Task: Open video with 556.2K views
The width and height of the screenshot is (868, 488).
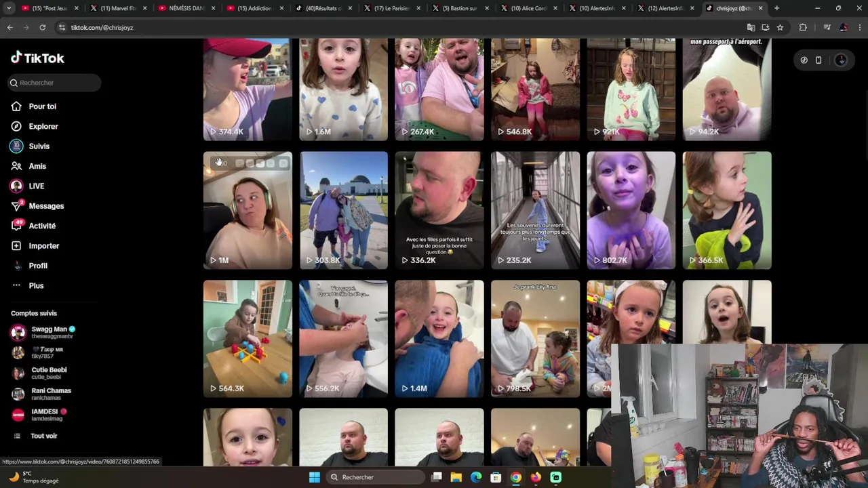Action: pos(344,339)
